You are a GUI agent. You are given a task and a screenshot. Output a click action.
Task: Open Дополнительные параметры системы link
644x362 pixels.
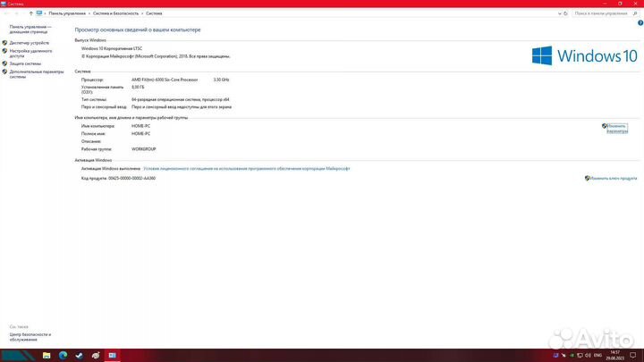(37, 74)
